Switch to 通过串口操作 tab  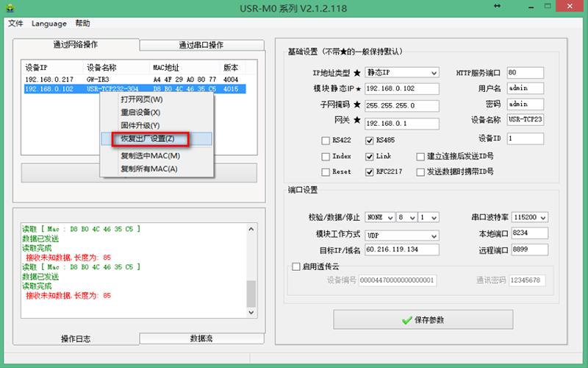pyautogui.click(x=201, y=45)
